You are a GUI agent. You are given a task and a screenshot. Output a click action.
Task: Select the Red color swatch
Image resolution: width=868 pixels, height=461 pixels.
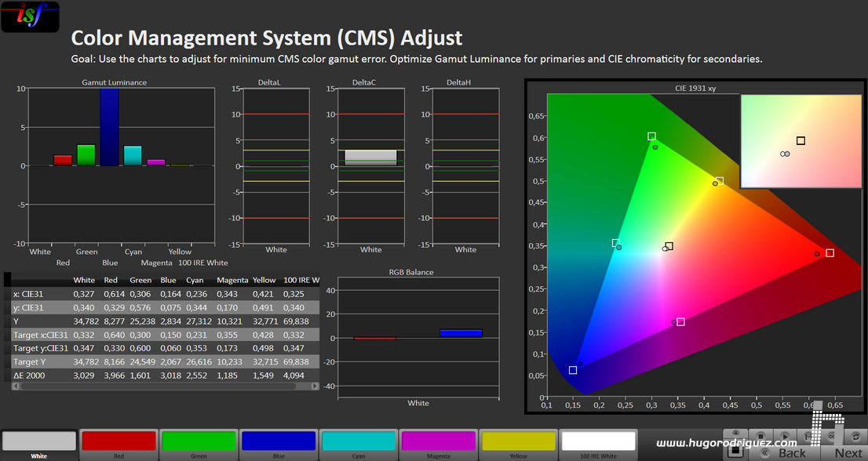coord(119,441)
